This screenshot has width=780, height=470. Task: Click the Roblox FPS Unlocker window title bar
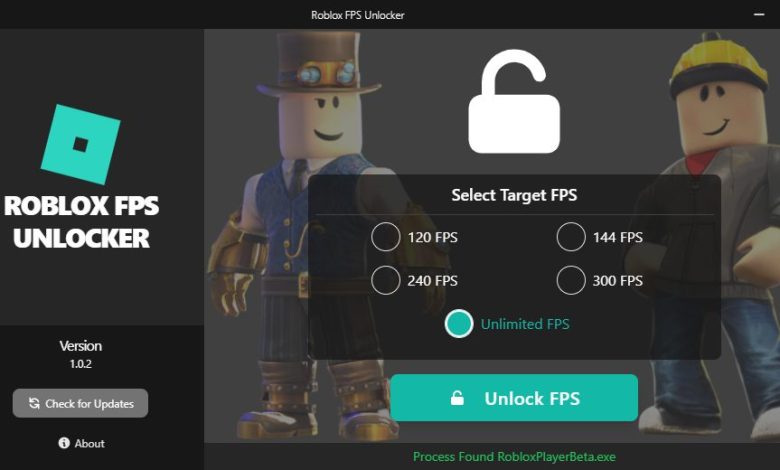358,15
